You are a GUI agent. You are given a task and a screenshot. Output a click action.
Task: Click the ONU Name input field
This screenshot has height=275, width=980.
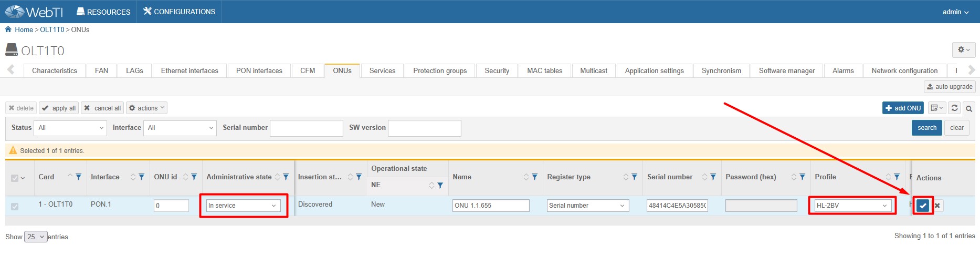point(490,206)
